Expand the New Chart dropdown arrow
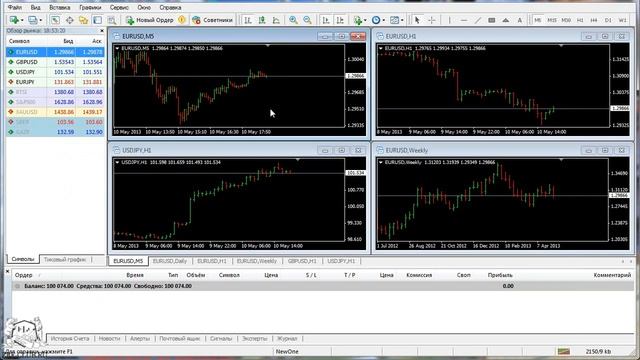This screenshot has width=640, height=360. pos(22,20)
